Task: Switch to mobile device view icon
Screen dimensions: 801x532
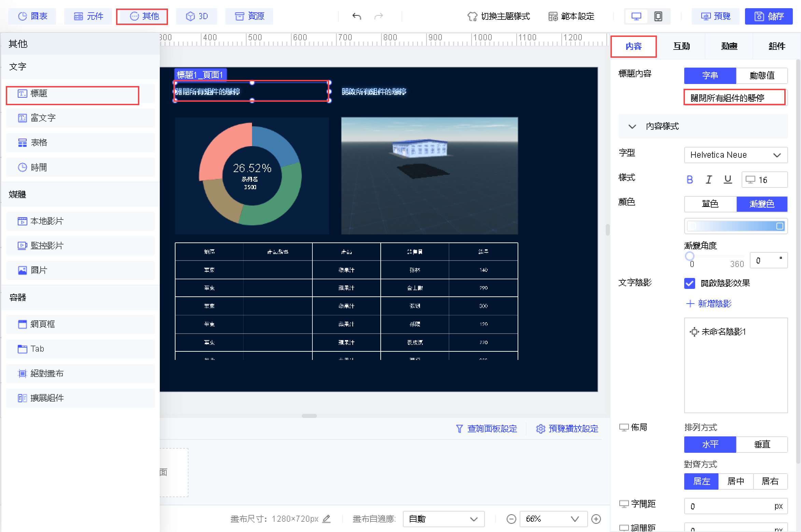Action: point(658,16)
